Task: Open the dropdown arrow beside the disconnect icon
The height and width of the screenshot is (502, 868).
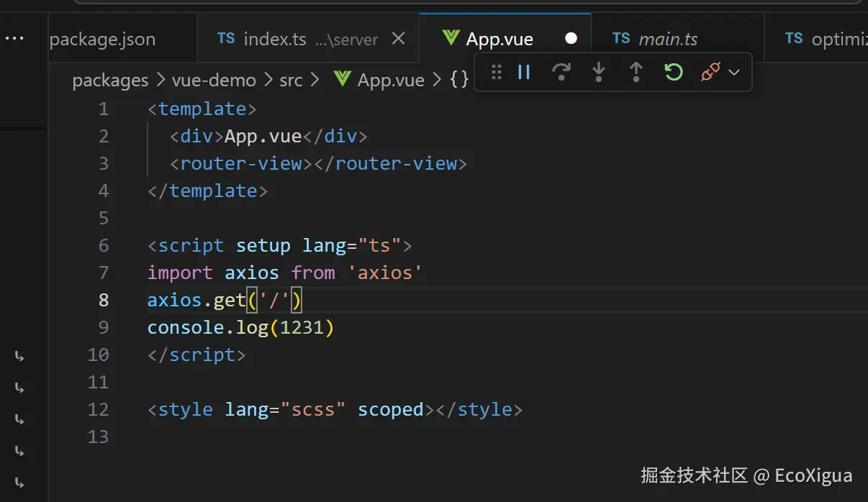Action: [x=734, y=73]
